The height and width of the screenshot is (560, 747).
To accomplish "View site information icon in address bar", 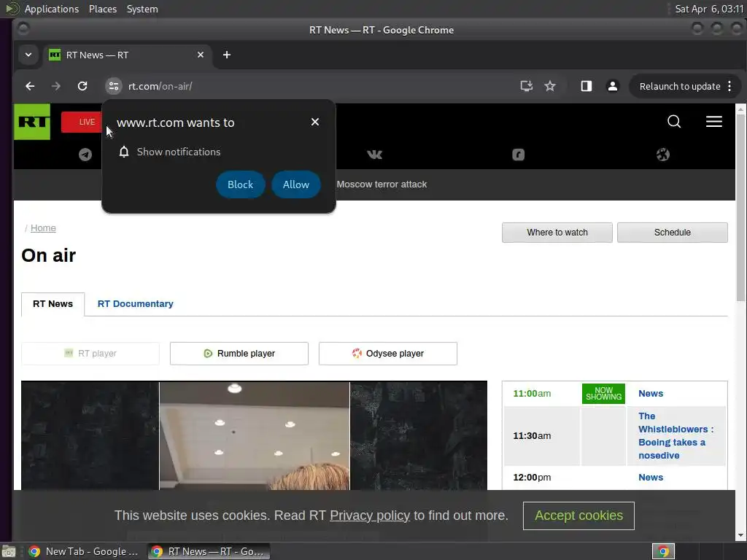I will [x=113, y=86].
